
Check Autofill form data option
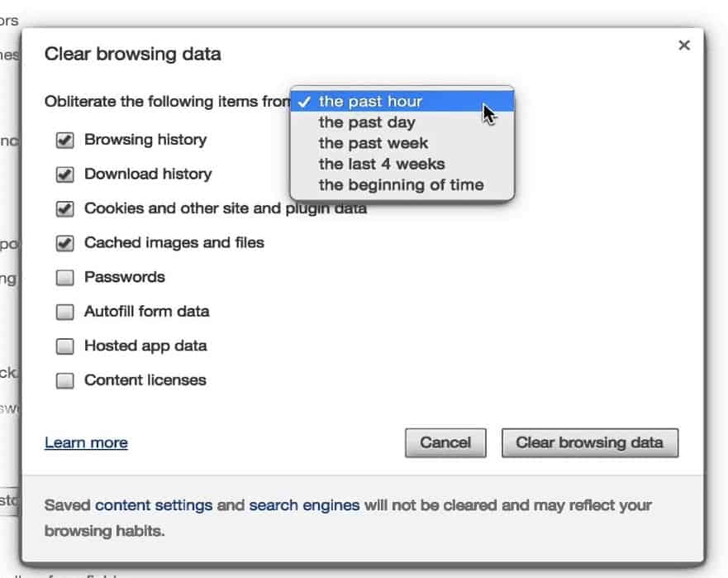click(64, 313)
